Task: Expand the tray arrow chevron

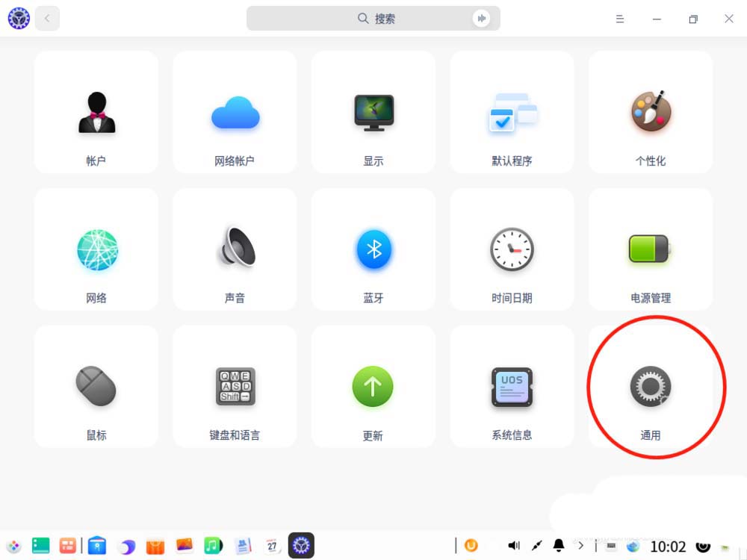Action: [580, 545]
